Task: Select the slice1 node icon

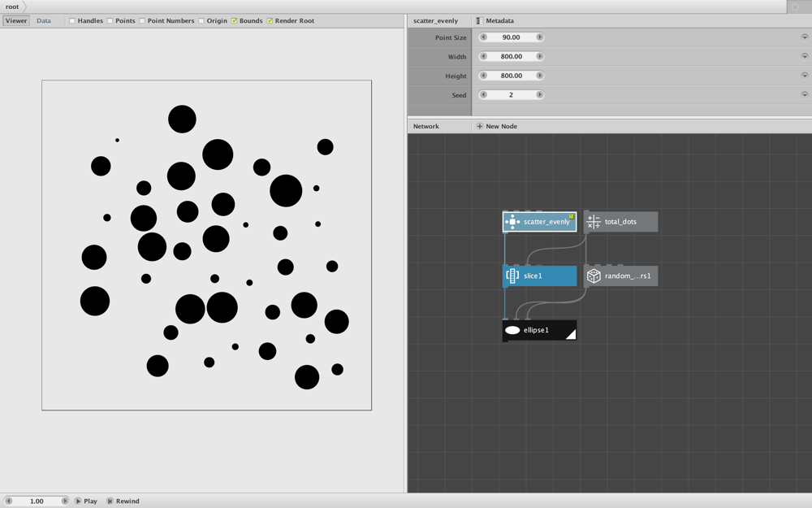Action: coord(512,276)
